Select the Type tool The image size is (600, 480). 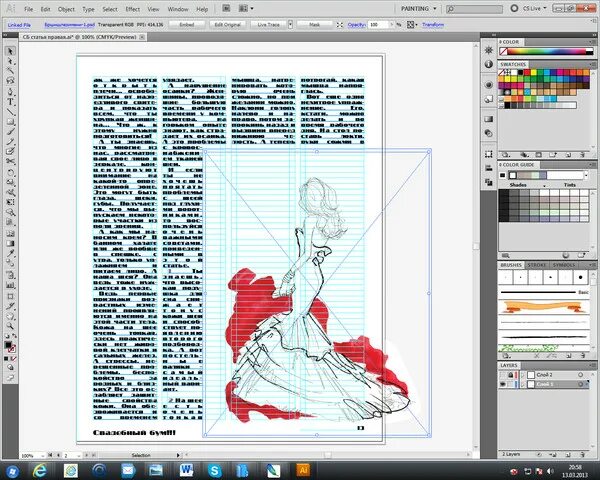[10, 102]
